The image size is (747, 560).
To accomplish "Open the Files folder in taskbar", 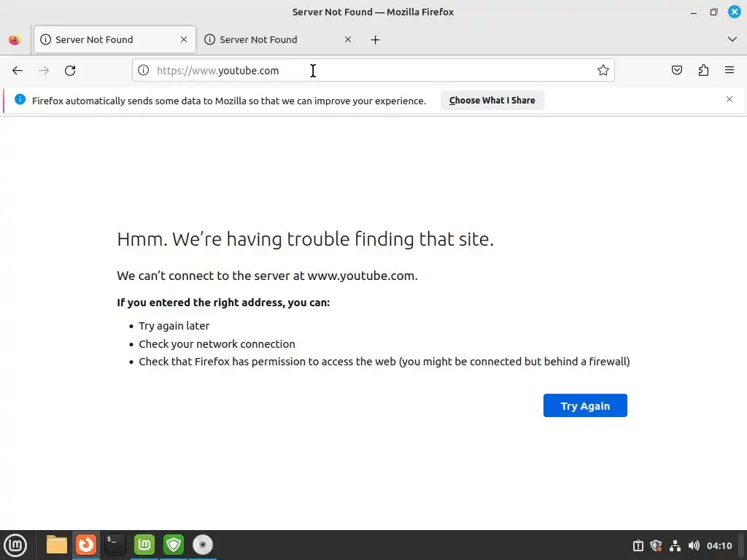I will tap(57, 545).
